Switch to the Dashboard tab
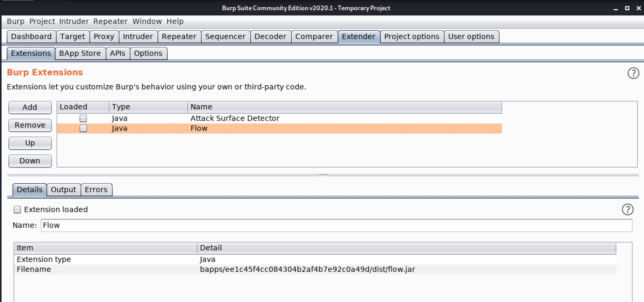This screenshot has width=644, height=302. pos(31,36)
